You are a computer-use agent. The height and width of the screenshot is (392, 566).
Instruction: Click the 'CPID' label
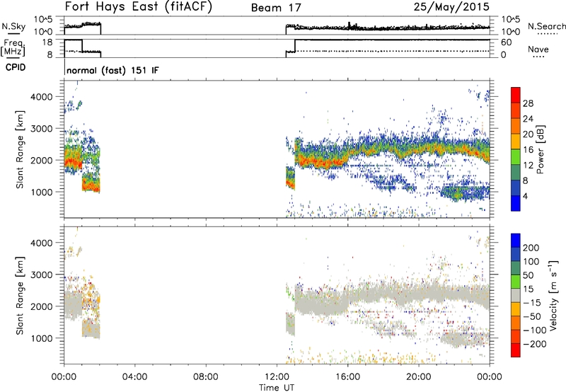pyautogui.click(x=16, y=67)
